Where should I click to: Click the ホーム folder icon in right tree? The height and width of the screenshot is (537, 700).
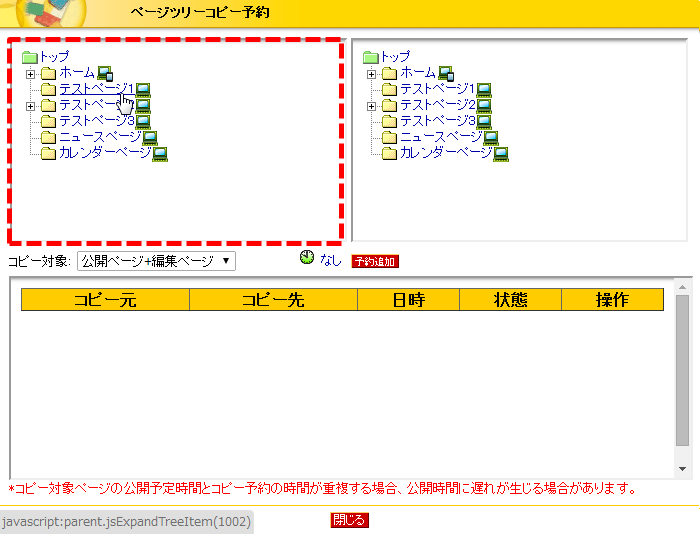(x=390, y=74)
